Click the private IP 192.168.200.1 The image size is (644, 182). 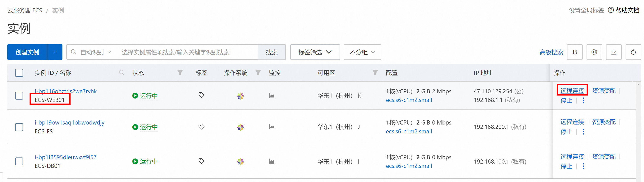491,127
